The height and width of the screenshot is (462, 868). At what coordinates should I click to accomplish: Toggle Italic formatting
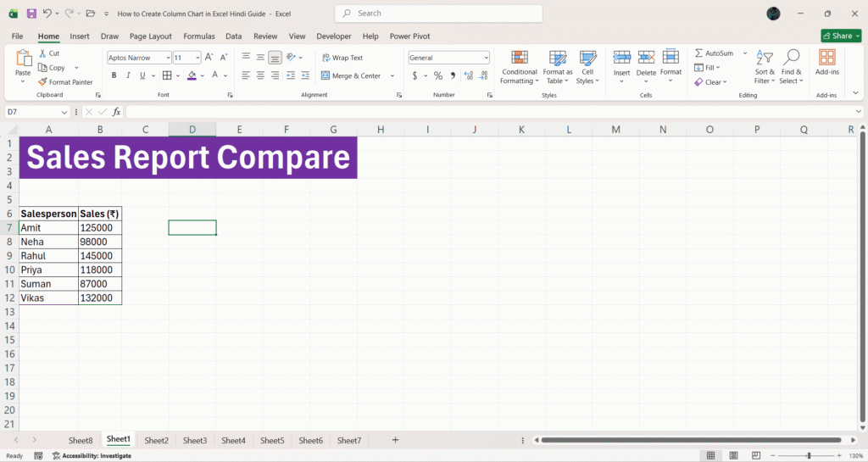[128, 75]
